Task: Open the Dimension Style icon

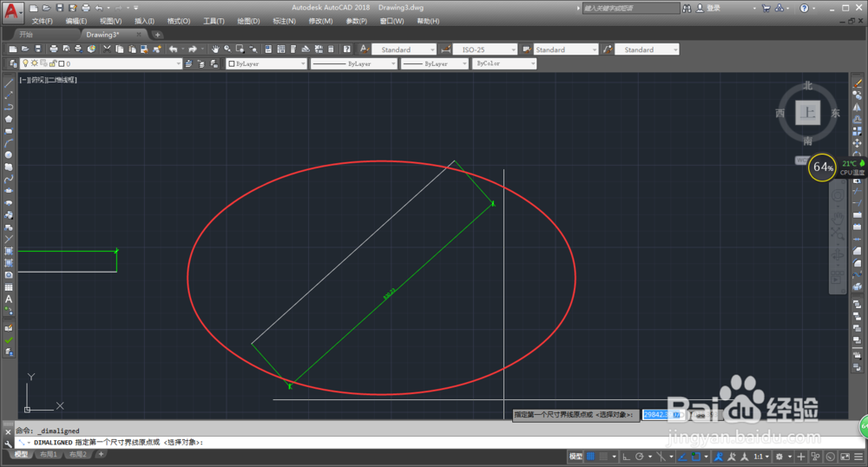Action: [x=445, y=49]
